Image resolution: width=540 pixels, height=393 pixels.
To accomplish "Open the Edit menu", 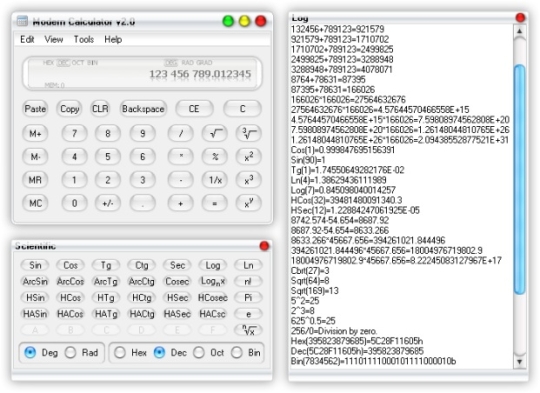I will 27,39.
